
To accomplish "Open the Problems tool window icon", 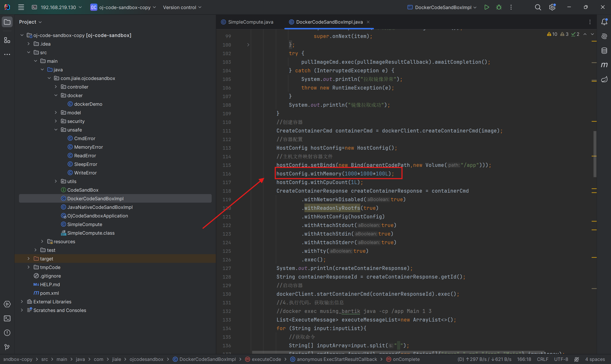I will (x=7, y=332).
